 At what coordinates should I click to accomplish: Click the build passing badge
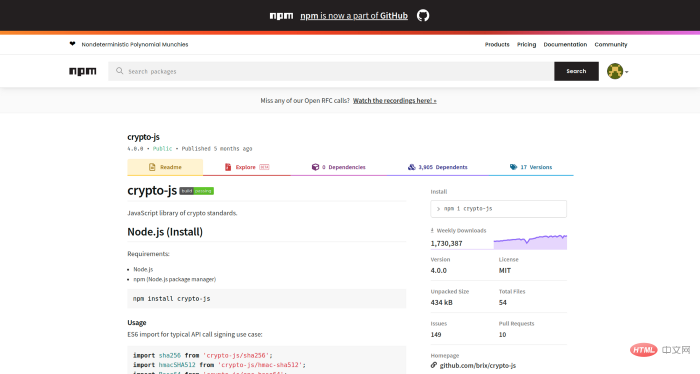click(x=196, y=191)
